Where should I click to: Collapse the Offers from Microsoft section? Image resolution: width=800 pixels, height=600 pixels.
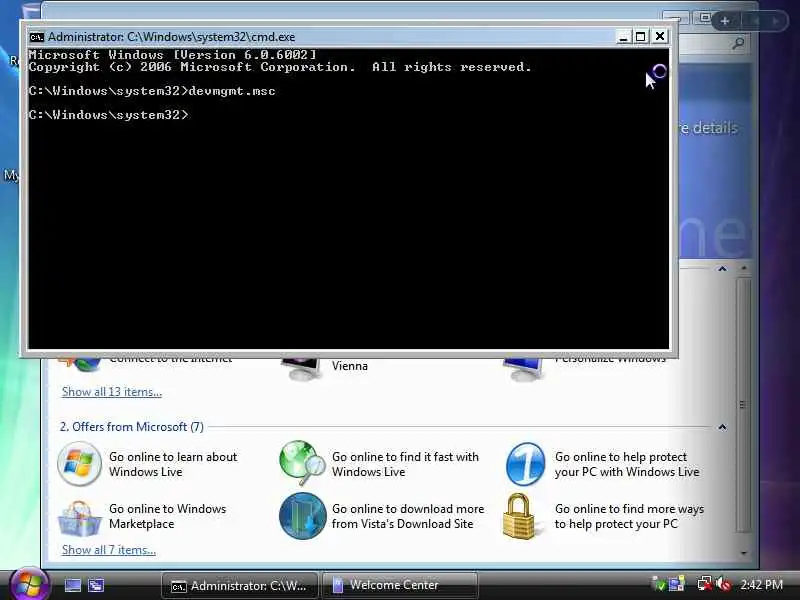(722, 427)
